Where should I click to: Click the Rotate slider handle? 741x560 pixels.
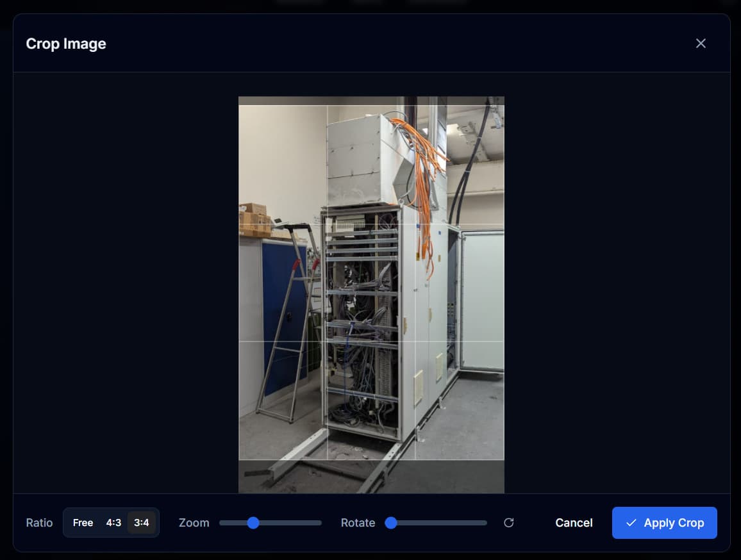(391, 523)
